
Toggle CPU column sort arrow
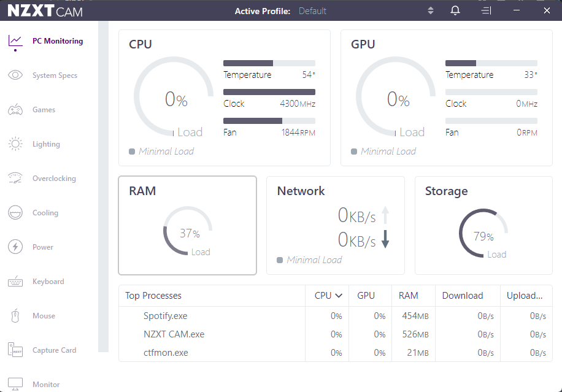(x=338, y=296)
